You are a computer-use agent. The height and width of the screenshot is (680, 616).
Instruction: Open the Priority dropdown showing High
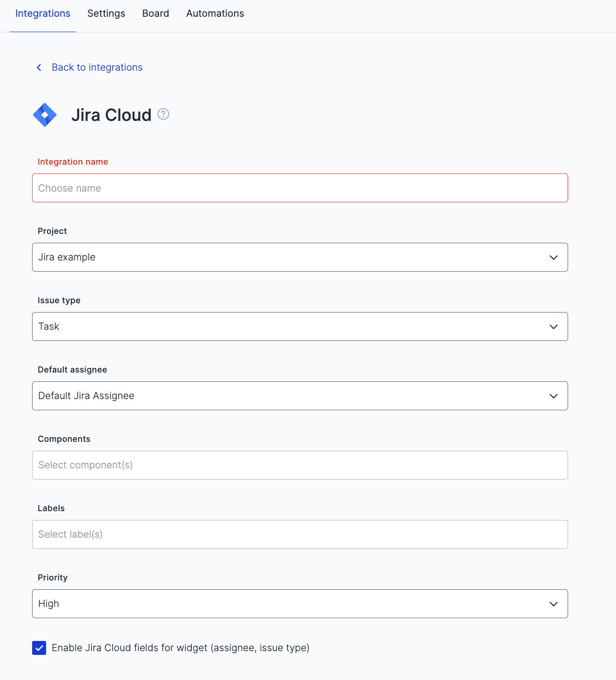point(300,604)
